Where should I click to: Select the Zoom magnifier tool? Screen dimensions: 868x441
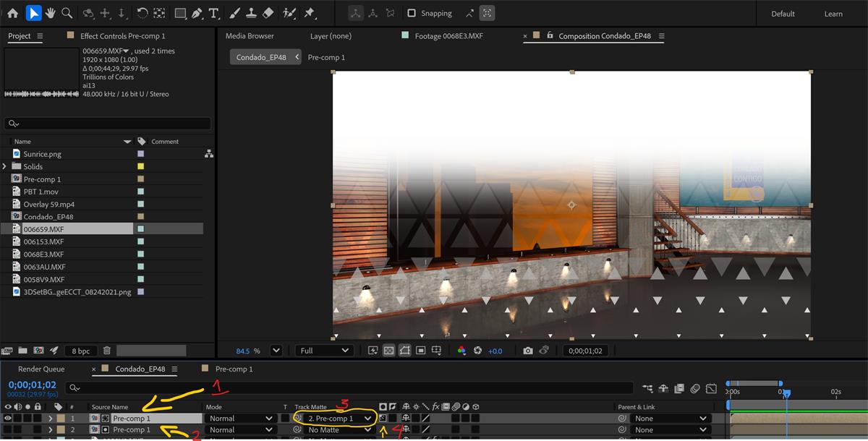pos(67,13)
